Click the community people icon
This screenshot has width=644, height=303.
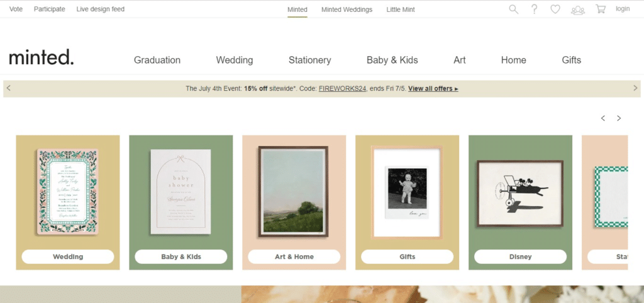[x=578, y=9]
